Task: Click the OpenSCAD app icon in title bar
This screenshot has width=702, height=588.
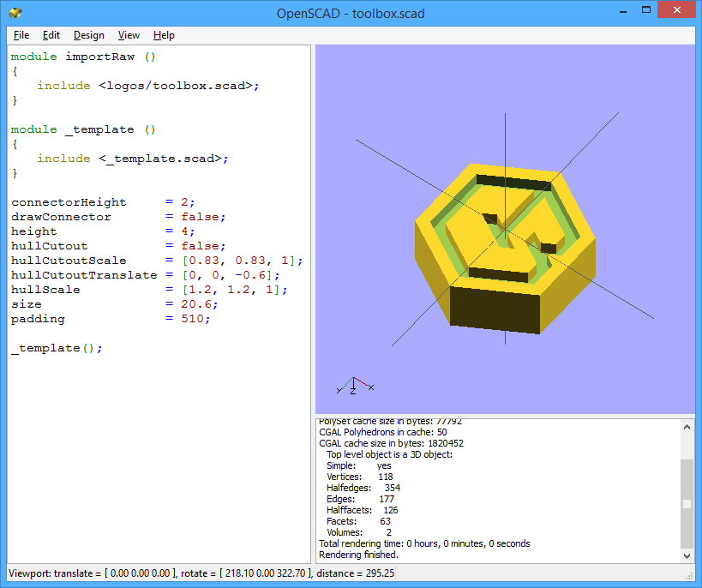Action: point(15,13)
